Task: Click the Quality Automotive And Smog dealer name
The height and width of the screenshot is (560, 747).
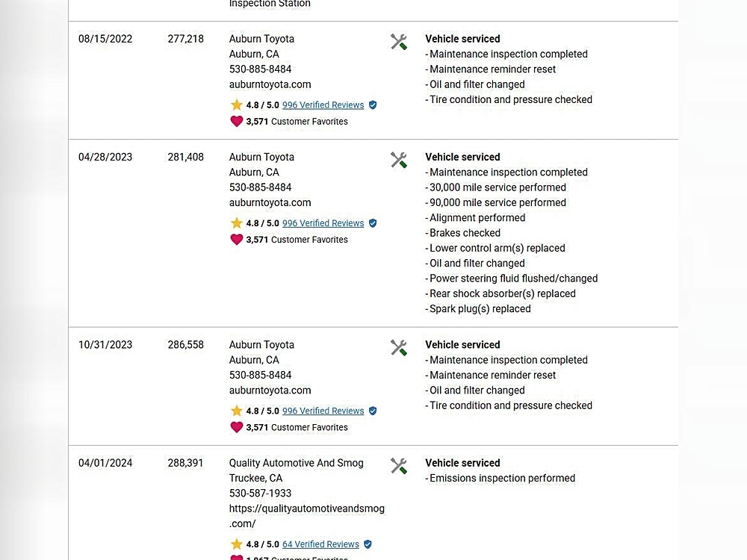Action: (x=296, y=463)
